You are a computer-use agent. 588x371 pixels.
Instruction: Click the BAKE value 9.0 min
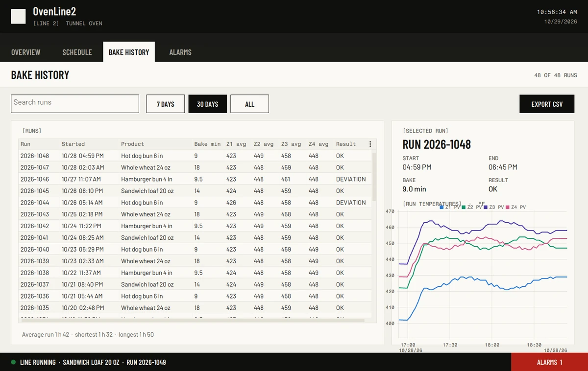click(415, 189)
